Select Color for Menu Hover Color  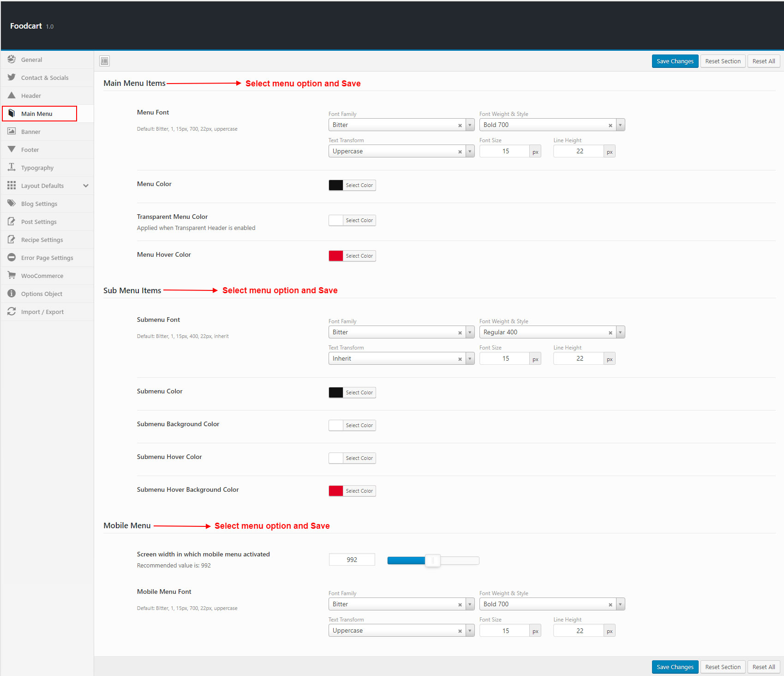pyautogui.click(x=352, y=256)
